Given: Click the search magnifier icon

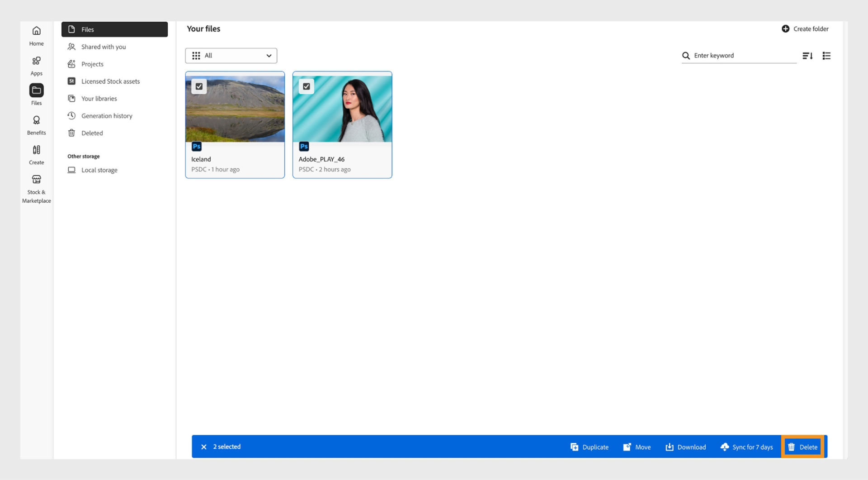Looking at the screenshot, I should point(686,56).
